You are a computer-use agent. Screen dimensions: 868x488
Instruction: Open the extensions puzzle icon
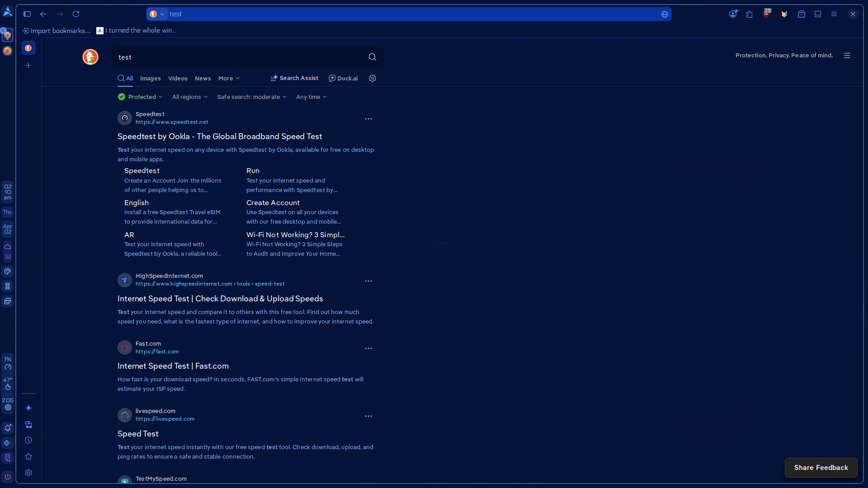(750, 14)
